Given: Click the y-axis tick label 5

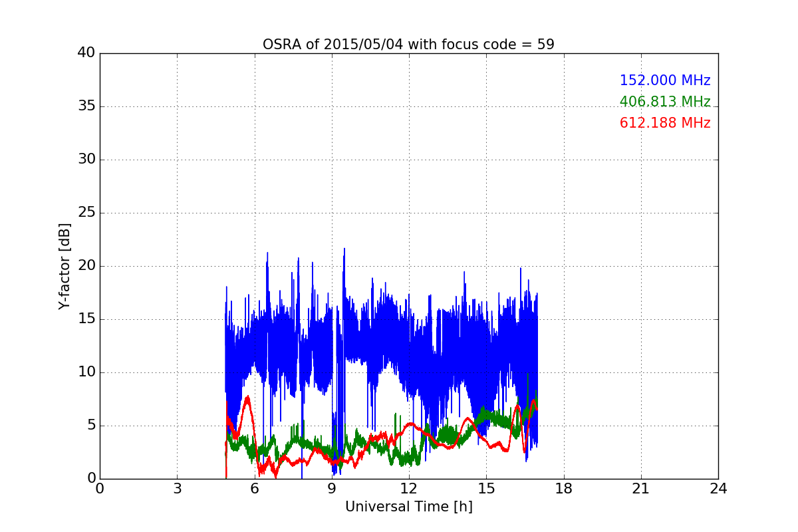Looking at the screenshot, I should [x=90, y=426].
